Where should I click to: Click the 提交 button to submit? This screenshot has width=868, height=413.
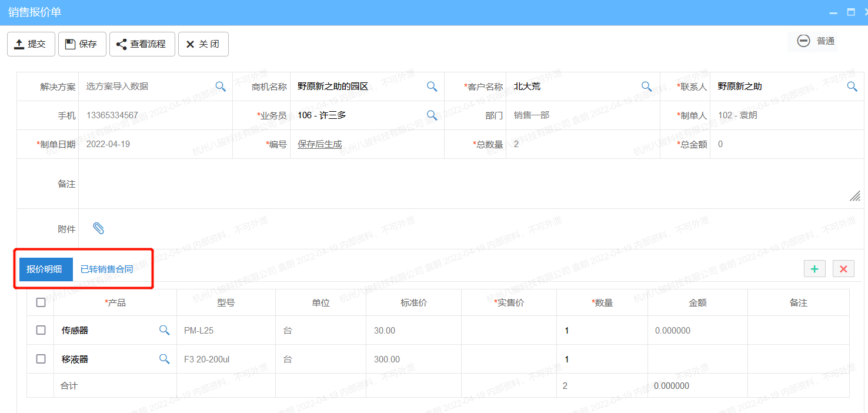pyautogui.click(x=31, y=44)
